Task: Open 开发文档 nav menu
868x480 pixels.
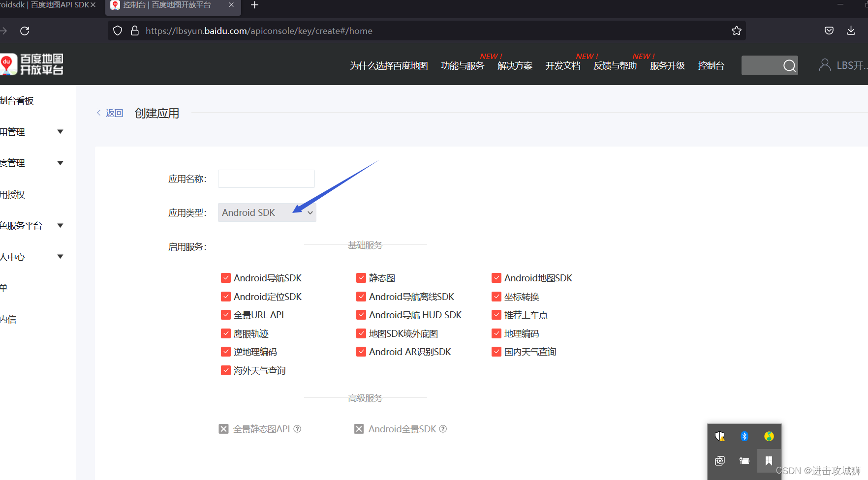Action: tap(563, 66)
